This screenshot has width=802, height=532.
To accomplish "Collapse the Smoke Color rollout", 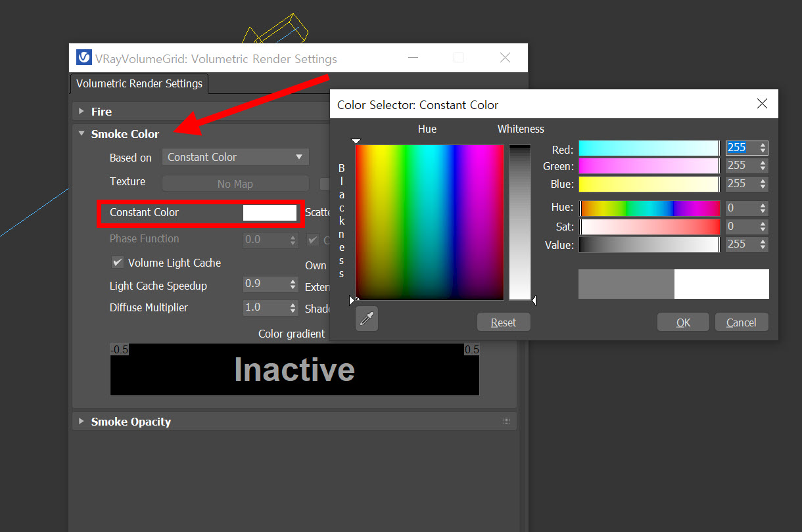I will click(82, 133).
